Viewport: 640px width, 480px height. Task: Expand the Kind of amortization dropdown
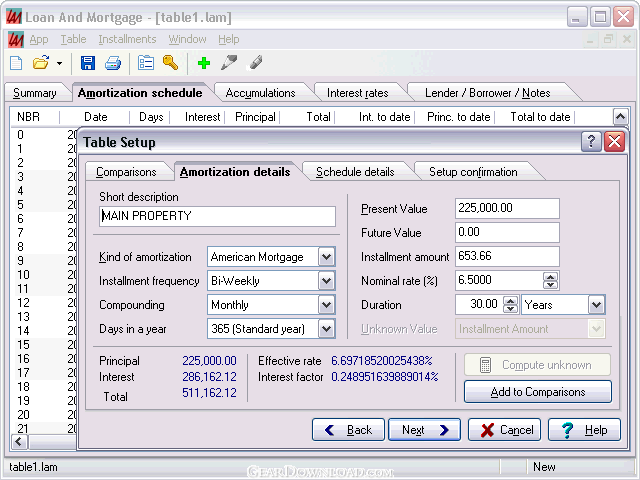(x=326, y=257)
